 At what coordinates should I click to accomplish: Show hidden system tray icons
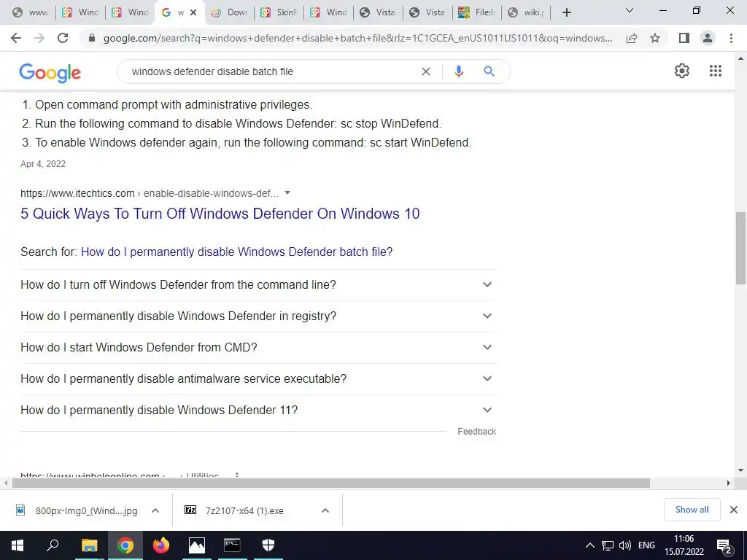(x=589, y=545)
